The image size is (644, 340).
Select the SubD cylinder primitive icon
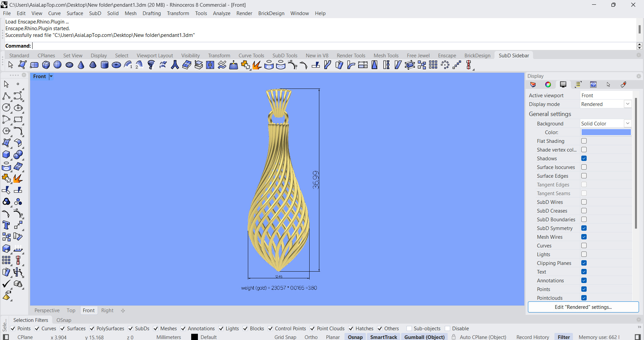click(105, 65)
